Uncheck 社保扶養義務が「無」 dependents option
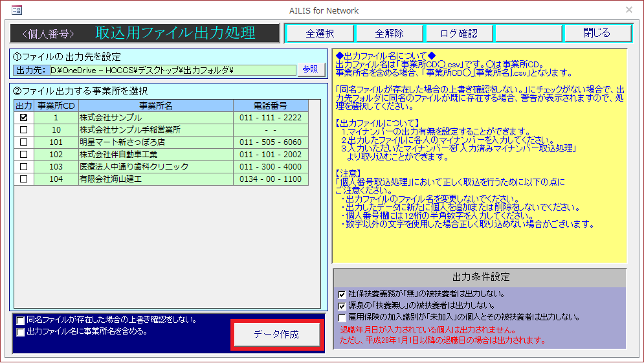Viewport: 644px width, 363px height. coord(342,294)
